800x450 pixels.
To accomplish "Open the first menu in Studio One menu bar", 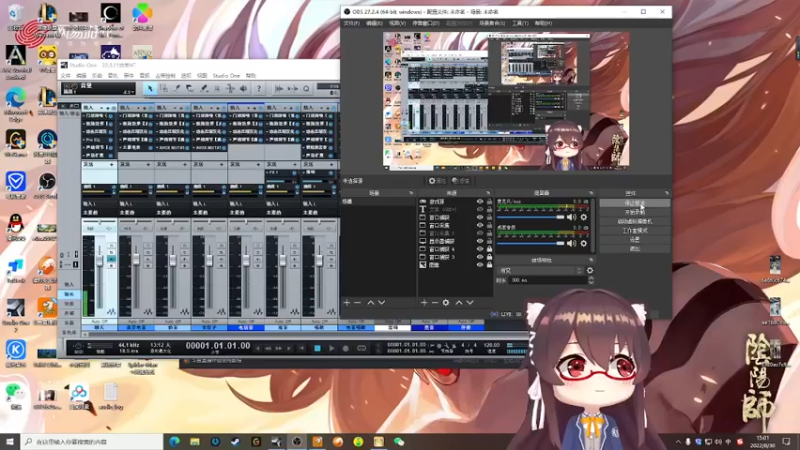I will tap(66, 76).
